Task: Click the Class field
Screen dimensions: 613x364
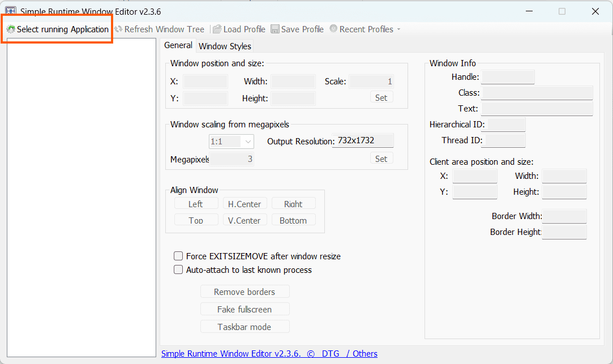Action: [x=537, y=93]
